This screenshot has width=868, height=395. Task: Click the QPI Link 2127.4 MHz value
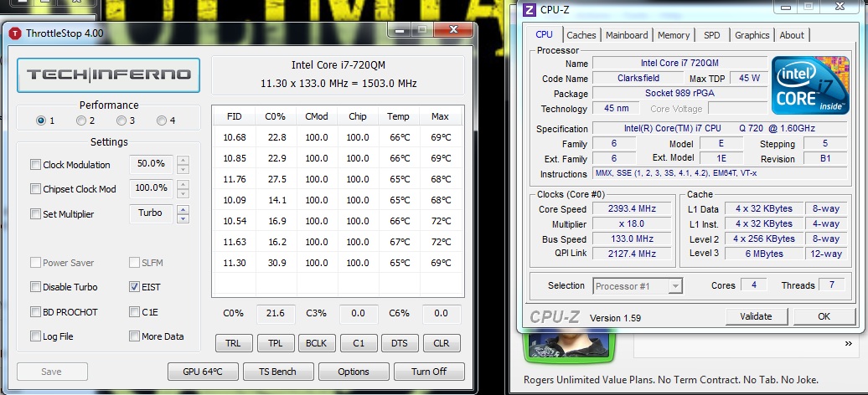pos(633,254)
